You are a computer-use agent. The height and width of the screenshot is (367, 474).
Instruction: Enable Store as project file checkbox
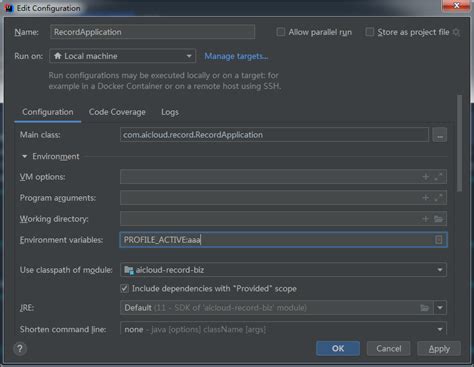(x=369, y=32)
